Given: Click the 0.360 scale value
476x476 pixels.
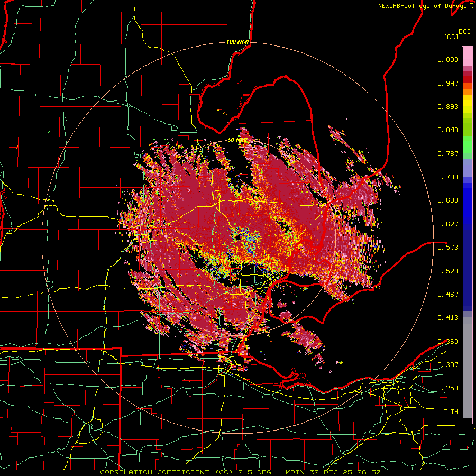Looking at the screenshot, I should click(448, 342).
